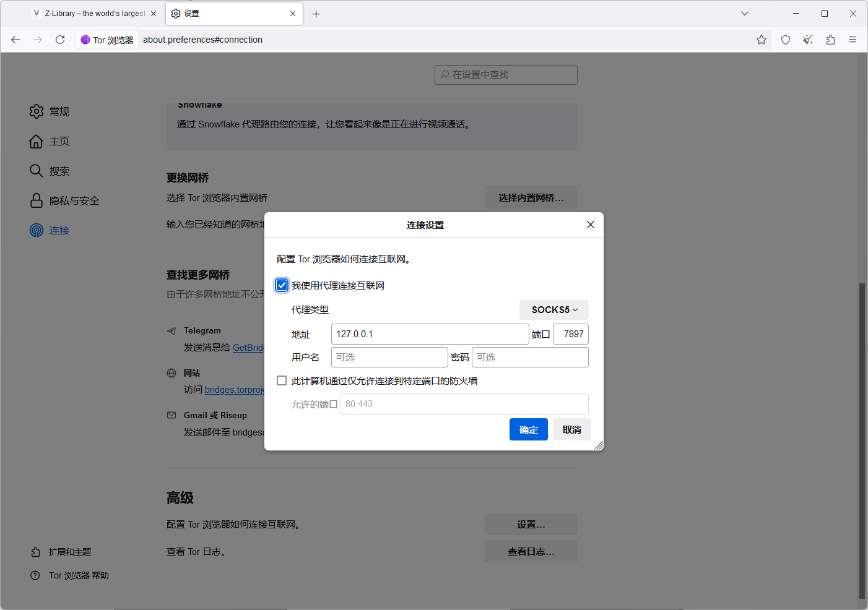The width and height of the screenshot is (868, 610).
Task: Click the 网站 globe icon
Action: click(171, 373)
